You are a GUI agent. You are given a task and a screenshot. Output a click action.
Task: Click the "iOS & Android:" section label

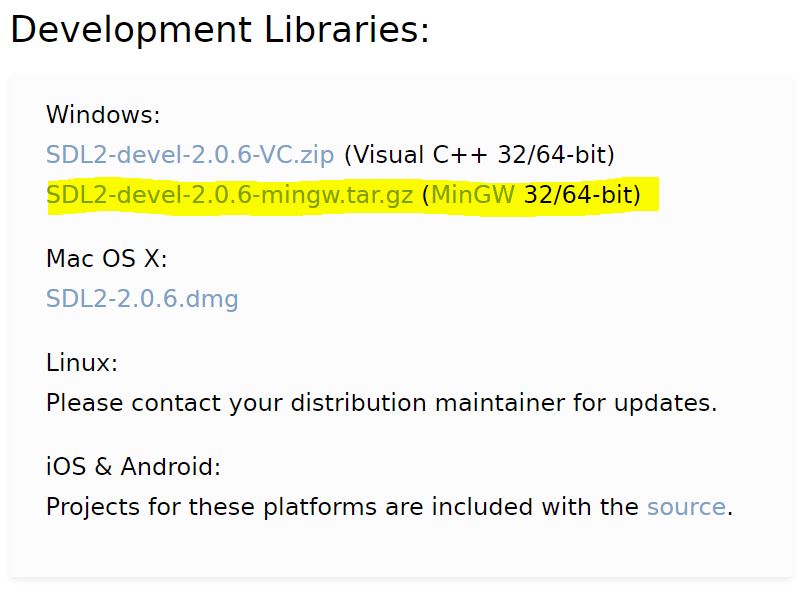[x=133, y=467]
